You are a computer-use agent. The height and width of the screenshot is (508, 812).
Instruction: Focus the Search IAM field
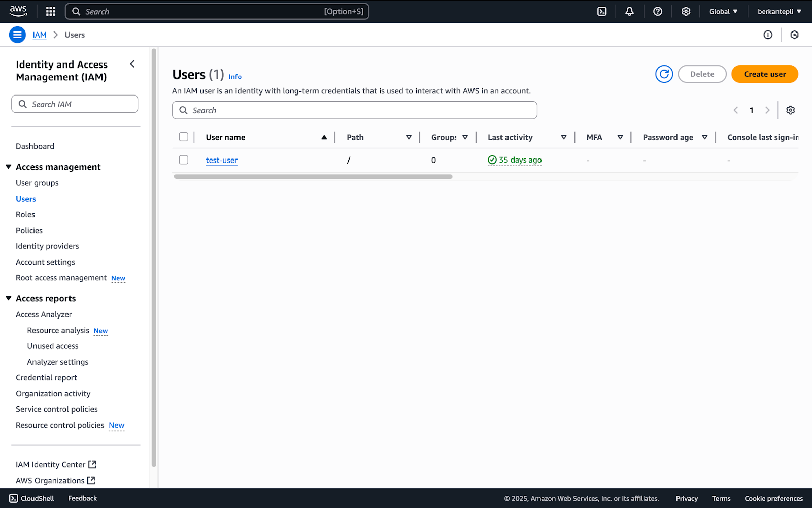[x=75, y=104]
